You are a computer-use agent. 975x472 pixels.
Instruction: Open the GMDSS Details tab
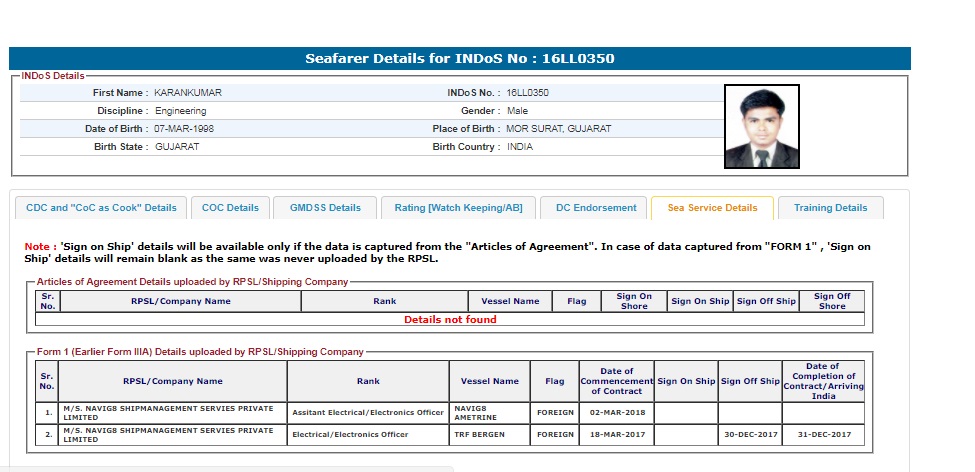(x=325, y=208)
